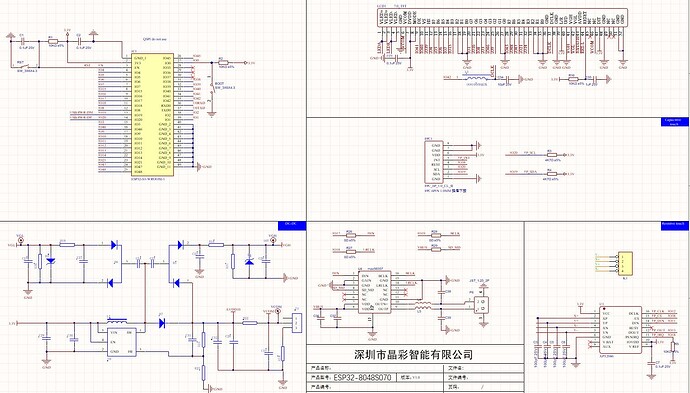Select the FPC capacitive touch connector block

tap(433, 162)
